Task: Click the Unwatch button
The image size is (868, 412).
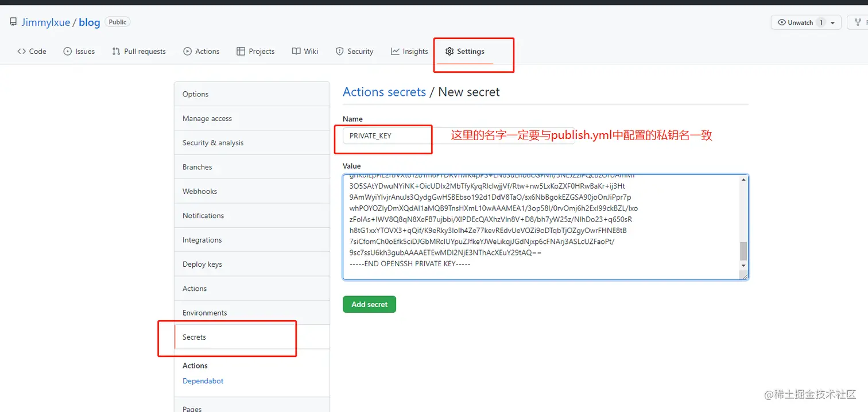Action: tap(806, 22)
